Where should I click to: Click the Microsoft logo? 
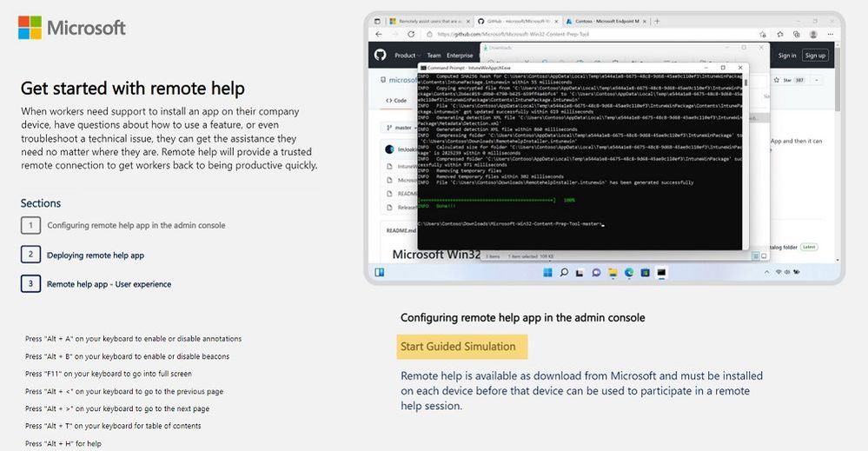click(72, 28)
